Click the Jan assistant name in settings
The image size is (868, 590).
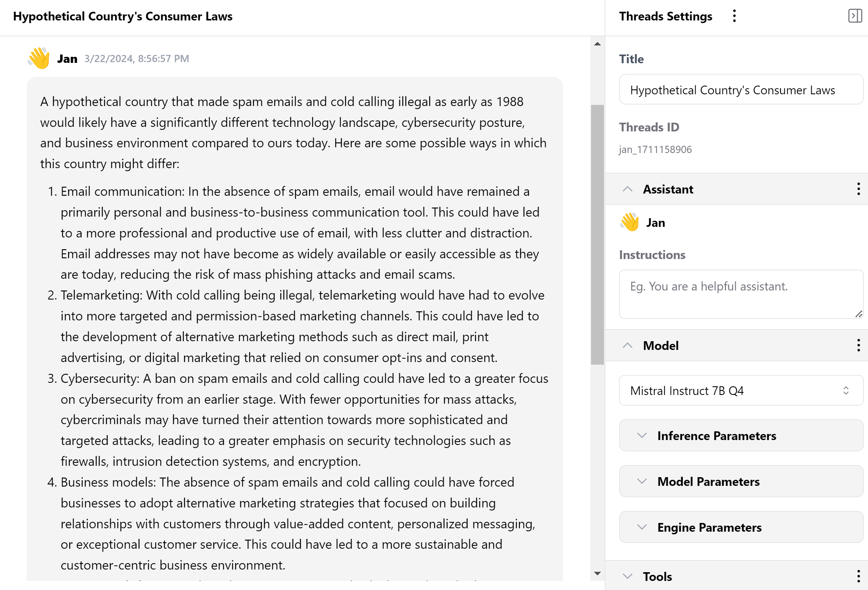[655, 223]
